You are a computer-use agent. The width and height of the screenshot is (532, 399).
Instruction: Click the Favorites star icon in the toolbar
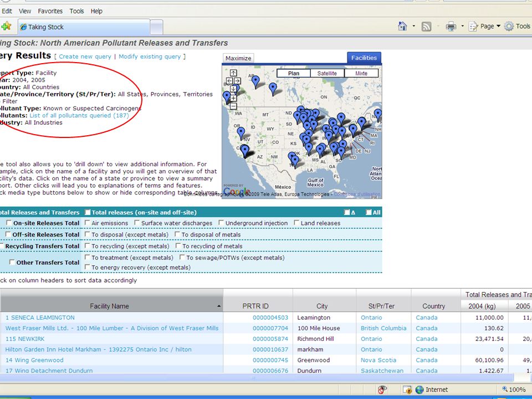6,27
